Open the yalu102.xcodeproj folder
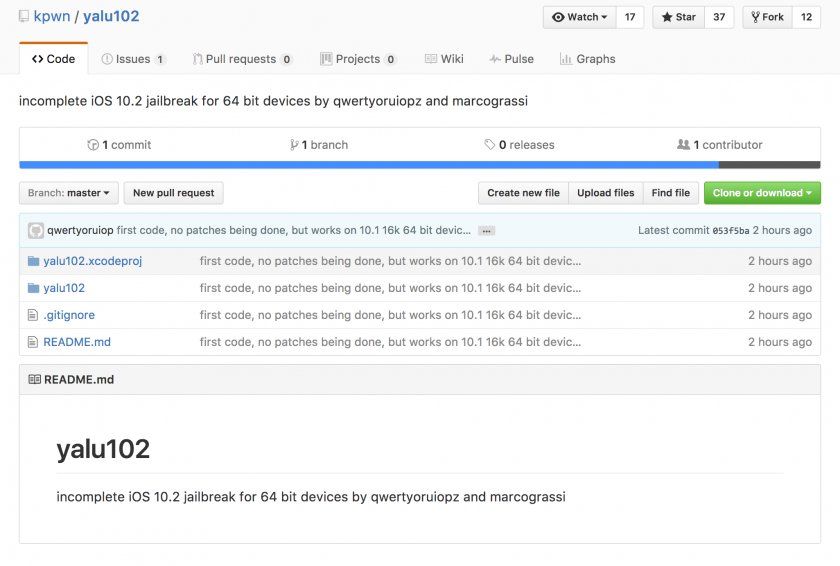840x566 pixels. [x=93, y=261]
